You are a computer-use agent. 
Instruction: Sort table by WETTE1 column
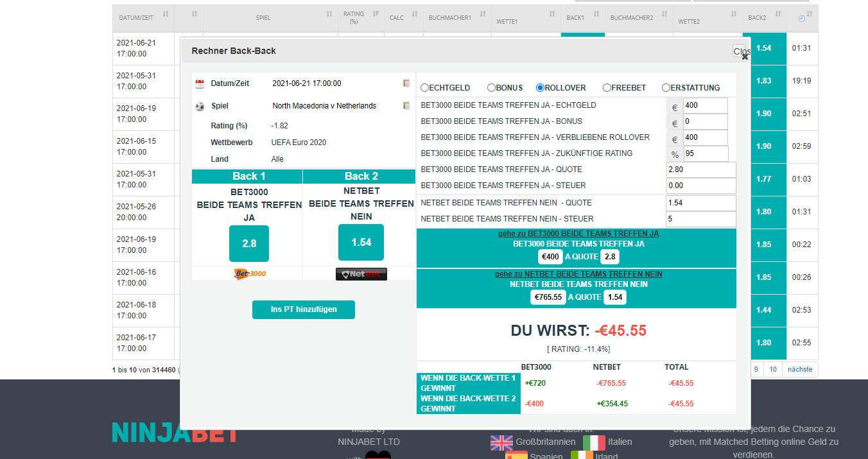tap(526, 17)
